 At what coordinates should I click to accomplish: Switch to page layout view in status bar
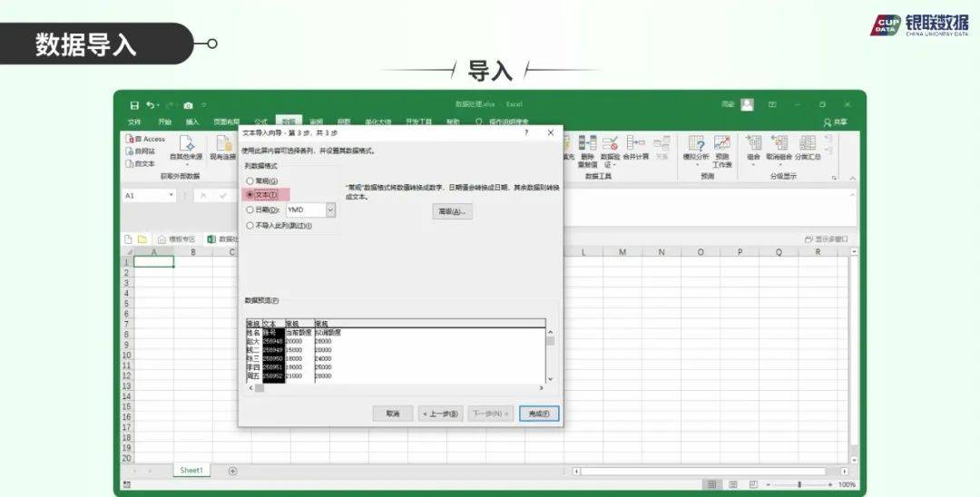[x=733, y=484]
